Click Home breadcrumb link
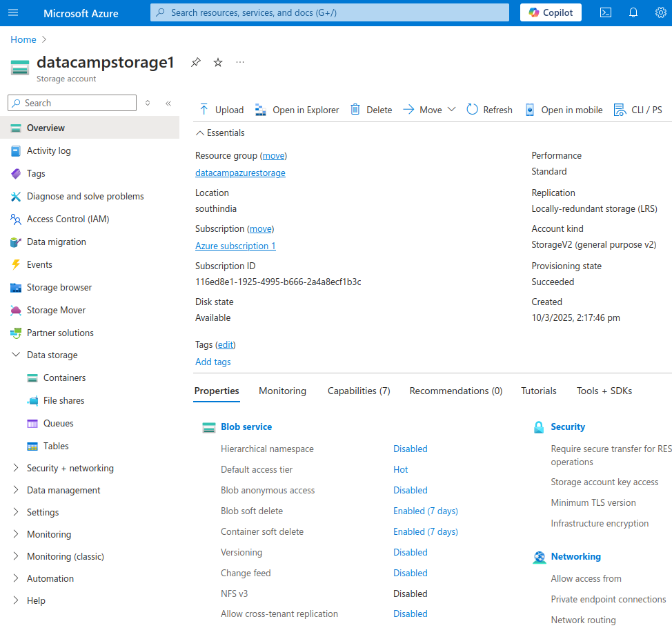 click(23, 39)
